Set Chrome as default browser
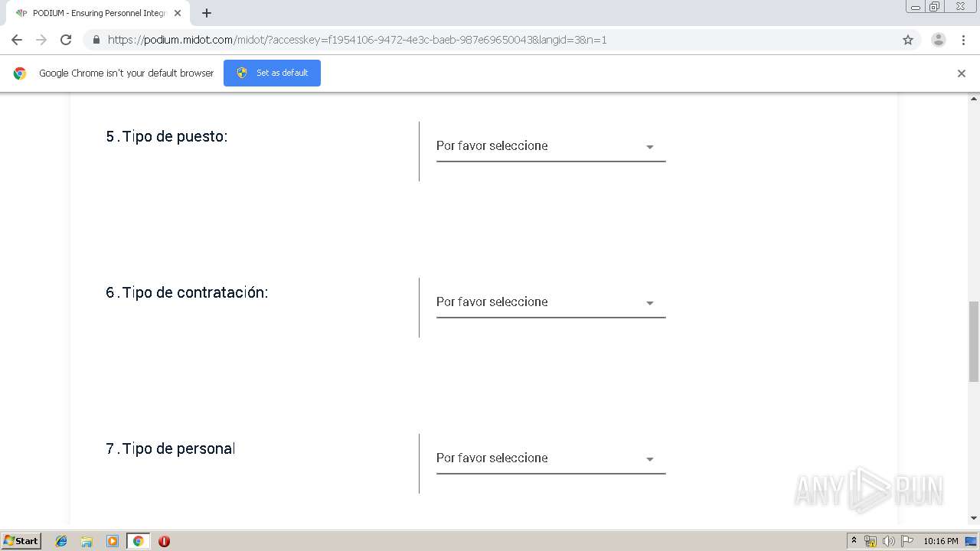Viewport: 980px width, 551px height. click(272, 73)
